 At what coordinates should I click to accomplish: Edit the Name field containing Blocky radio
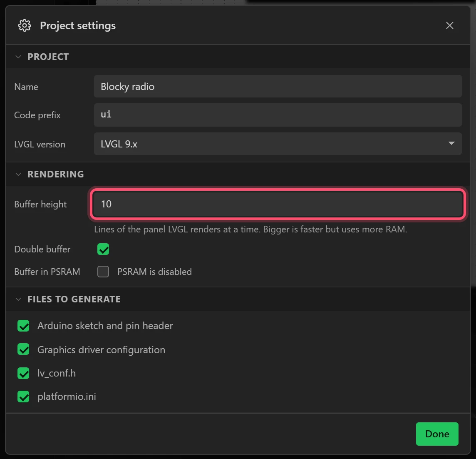pyautogui.click(x=278, y=86)
